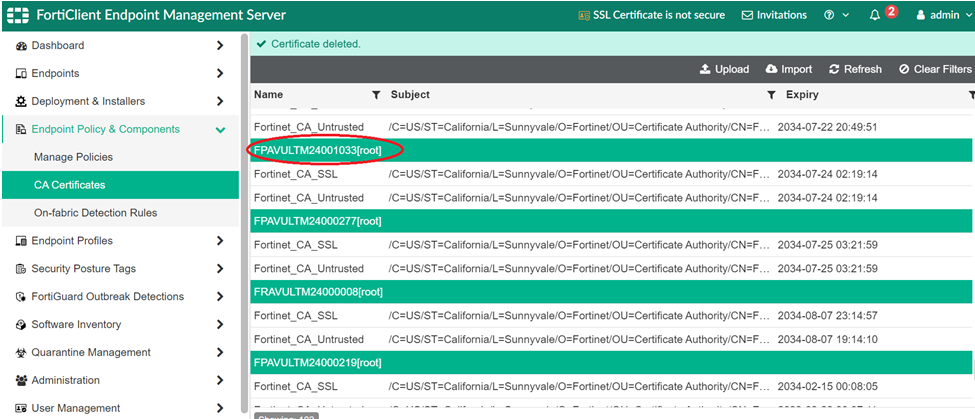Screen dimensions: 975x419
Task: Click the Security Posture Tags icon
Action: pos(21,269)
